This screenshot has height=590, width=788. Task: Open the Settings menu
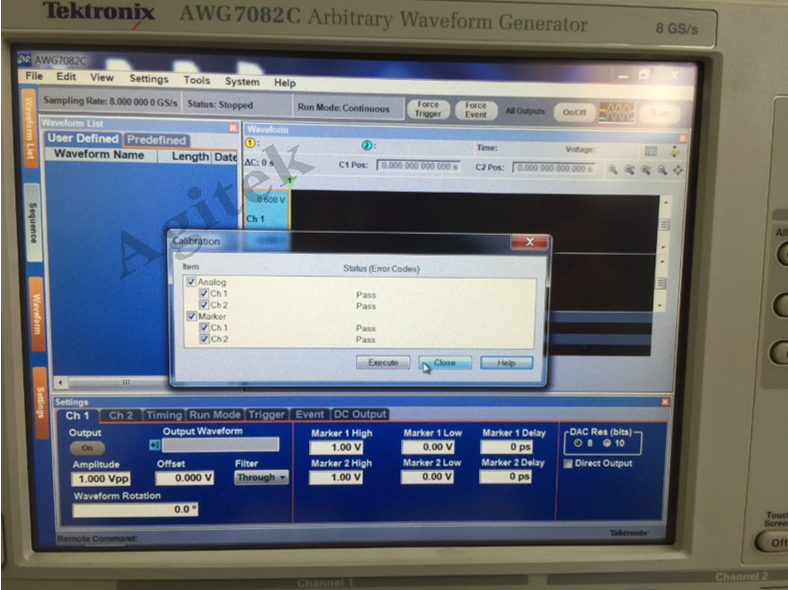tap(149, 79)
